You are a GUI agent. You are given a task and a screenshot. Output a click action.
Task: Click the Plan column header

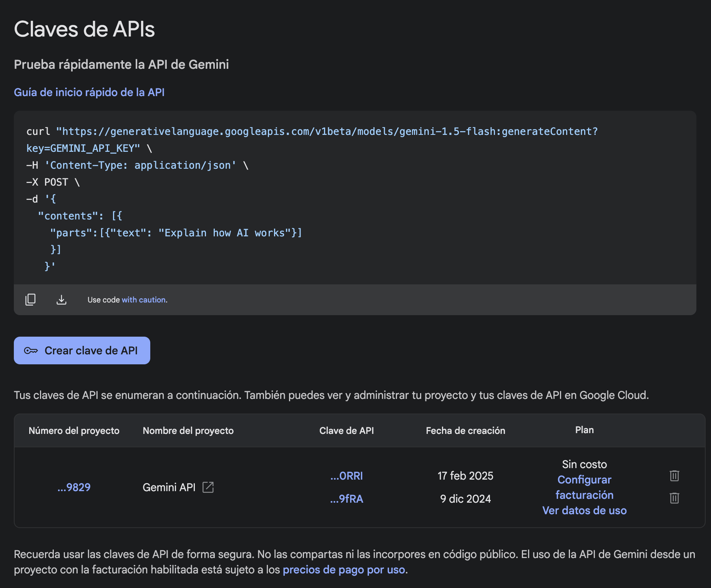pos(585,430)
